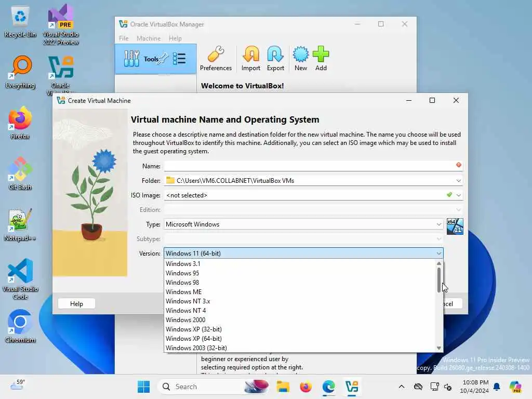Select the Chromium desktop icon
The height and width of the screenshot is (399, 532).
coord(20,327)
